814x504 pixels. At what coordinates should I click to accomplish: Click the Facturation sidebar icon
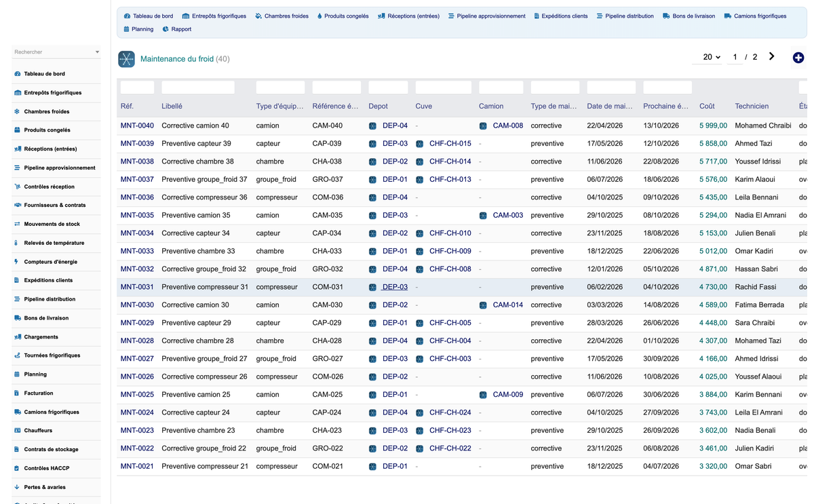(x=17, y=393)
